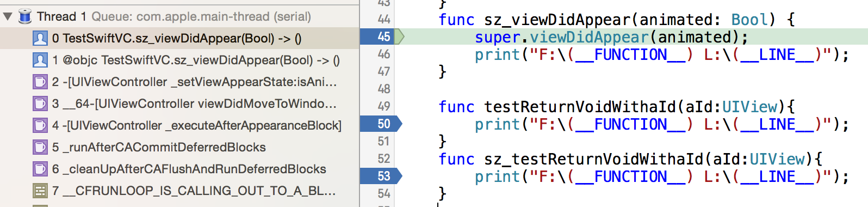Click '__FUNCTION__' on line 50
Screen dimensions: 868x207
tap(630, 125)
